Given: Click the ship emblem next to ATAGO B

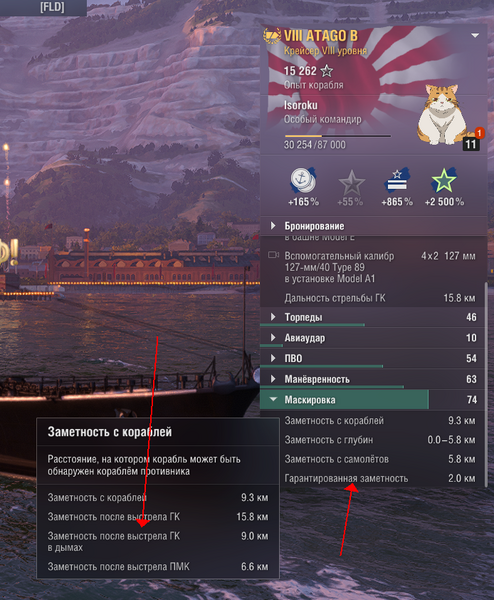Looking at the screenshot, I should (x=272, y=36).
